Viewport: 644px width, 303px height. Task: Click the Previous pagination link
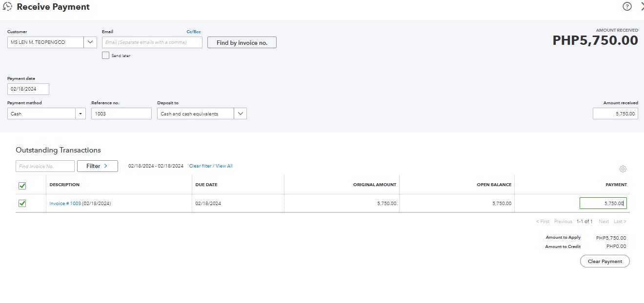click(x=563, y=222)
